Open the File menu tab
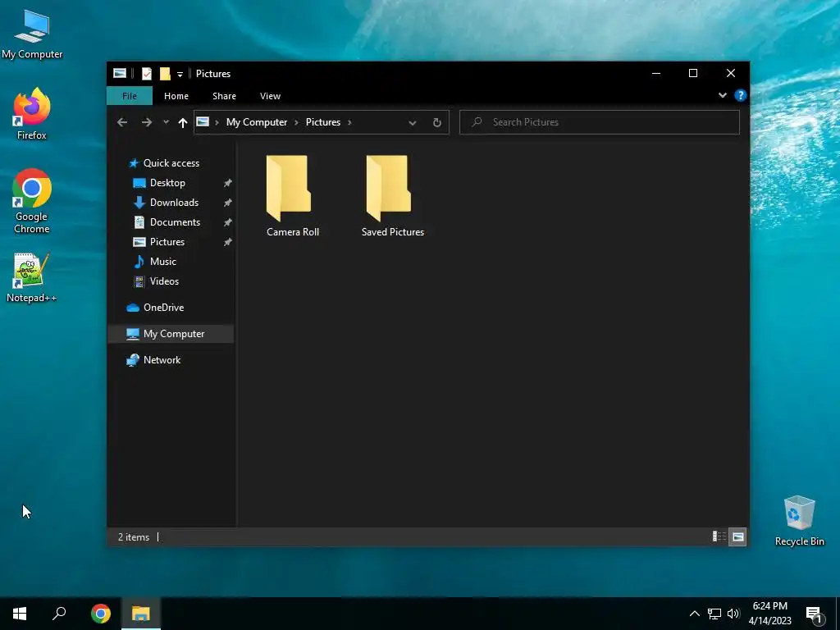 click(x=130, y=96)
